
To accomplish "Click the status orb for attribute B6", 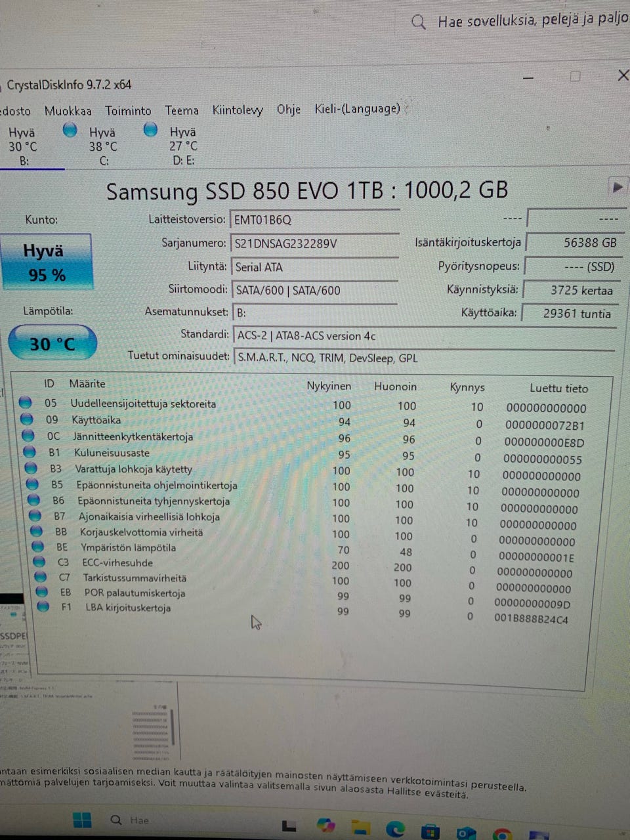I will (x=34, y=500).
